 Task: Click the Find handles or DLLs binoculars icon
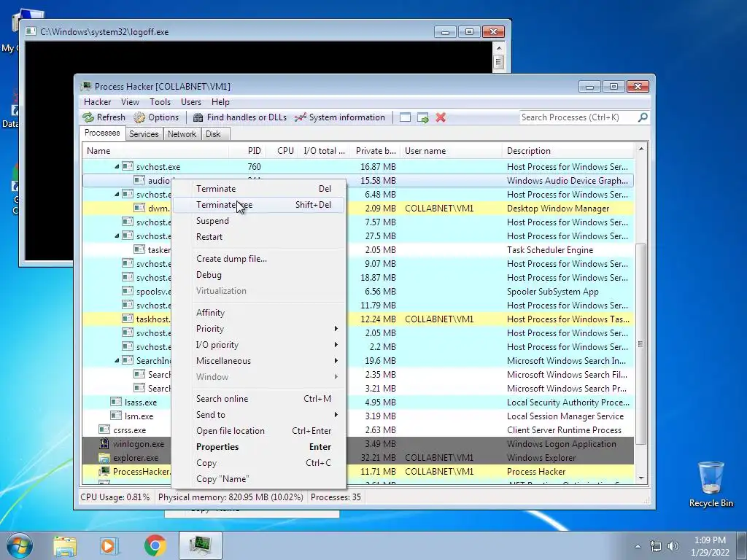198,117
